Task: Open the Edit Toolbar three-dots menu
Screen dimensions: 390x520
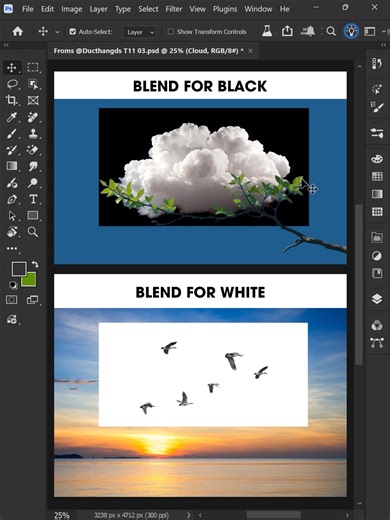Action: point(12,249)
